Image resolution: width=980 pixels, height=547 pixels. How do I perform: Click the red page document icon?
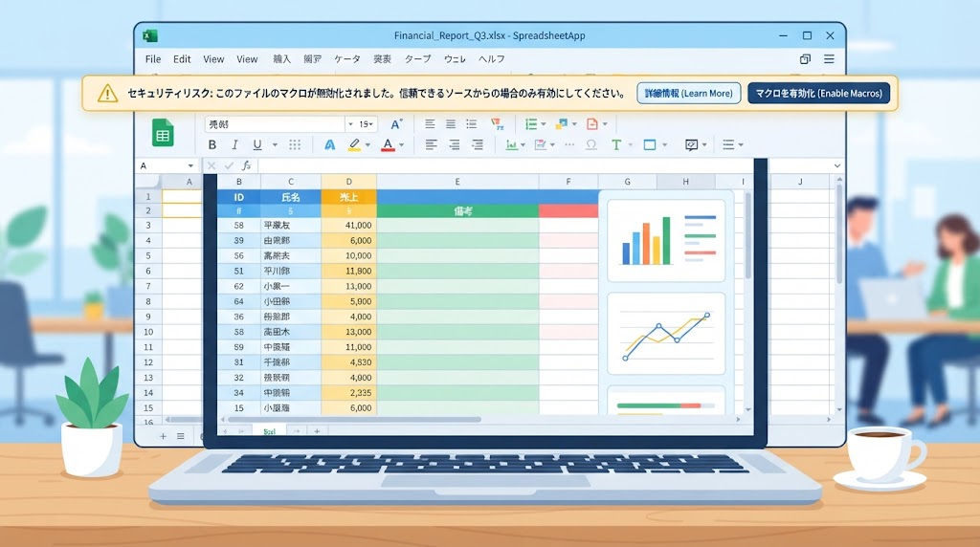(x=591, y=123)
